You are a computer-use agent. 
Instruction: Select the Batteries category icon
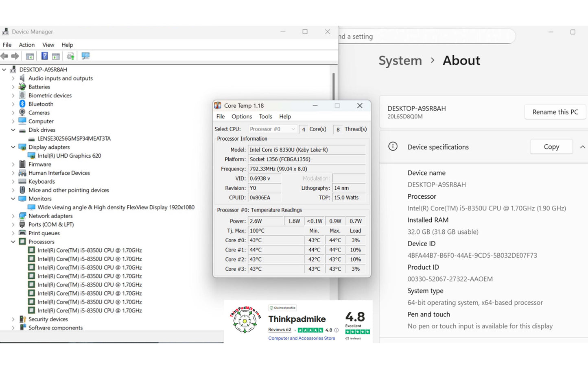click(x=22, y=87)
